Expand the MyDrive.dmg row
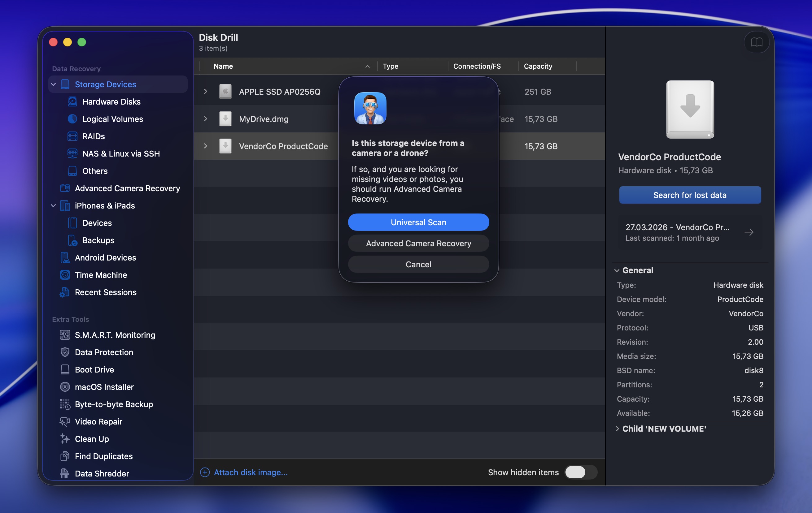Viewport: 812px width, 513px height. tap(205, 119)
